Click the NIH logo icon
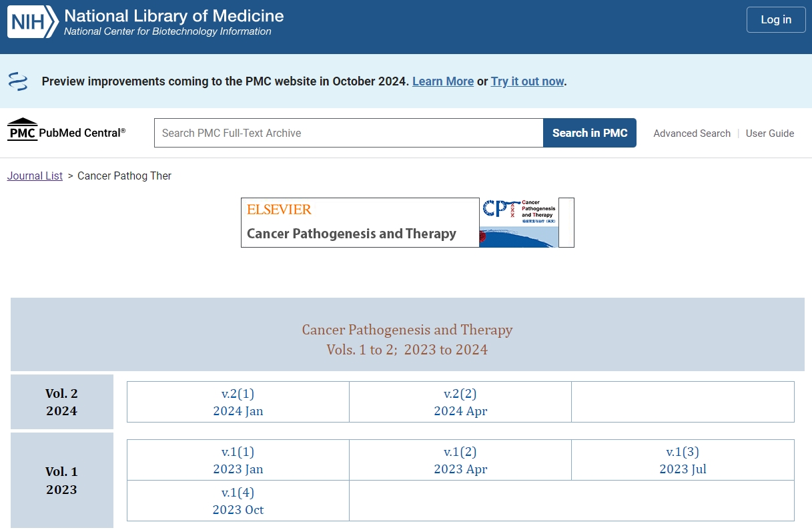 click(32, 23)
